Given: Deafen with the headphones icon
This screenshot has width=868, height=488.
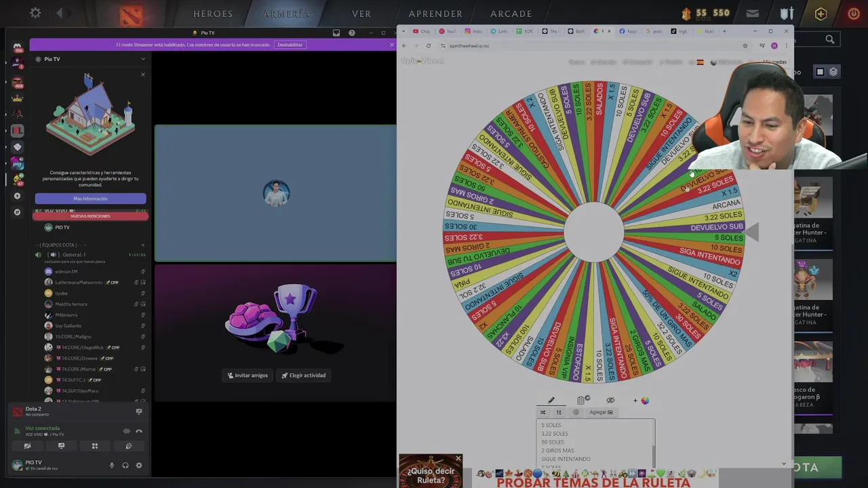Looking at the screenshot, I should click(125, 466).
